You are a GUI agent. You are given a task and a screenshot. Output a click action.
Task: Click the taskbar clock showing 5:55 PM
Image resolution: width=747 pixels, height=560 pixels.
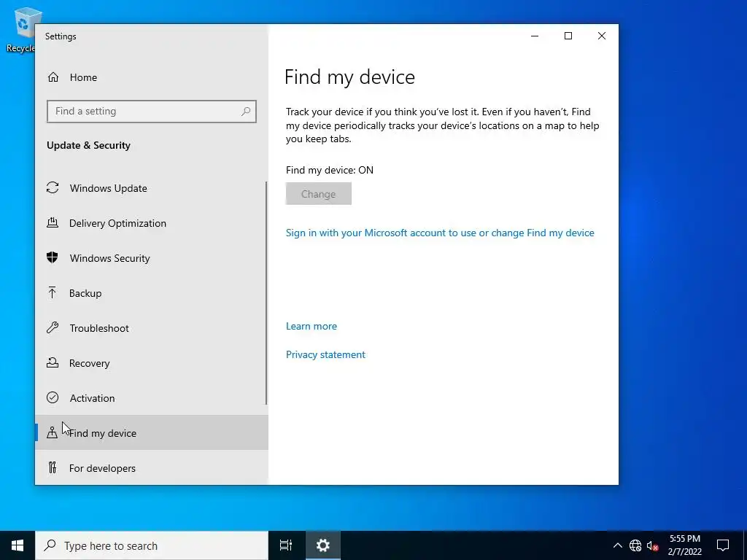pyautogui.click(x=684, y=545)
